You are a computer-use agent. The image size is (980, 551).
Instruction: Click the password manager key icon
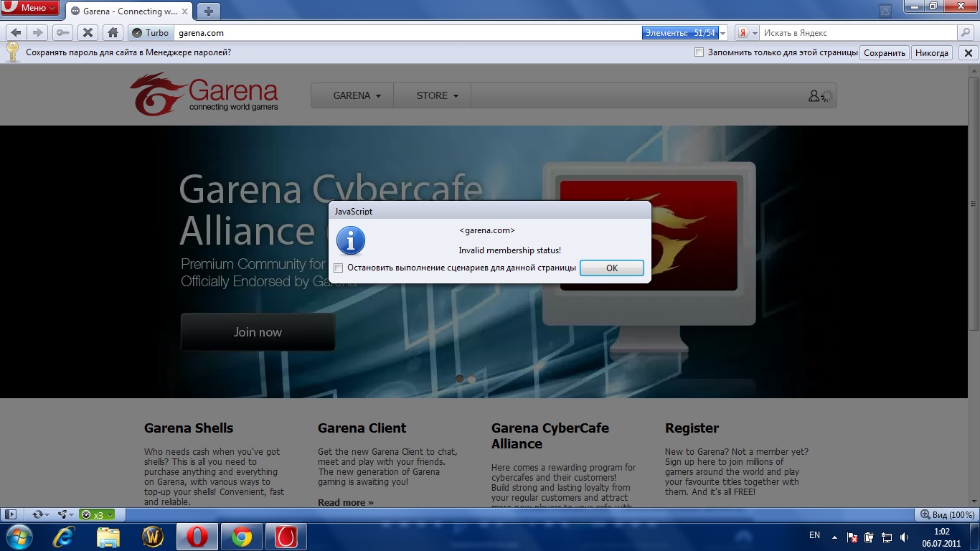pyautogui.click(x=12, y=52)
